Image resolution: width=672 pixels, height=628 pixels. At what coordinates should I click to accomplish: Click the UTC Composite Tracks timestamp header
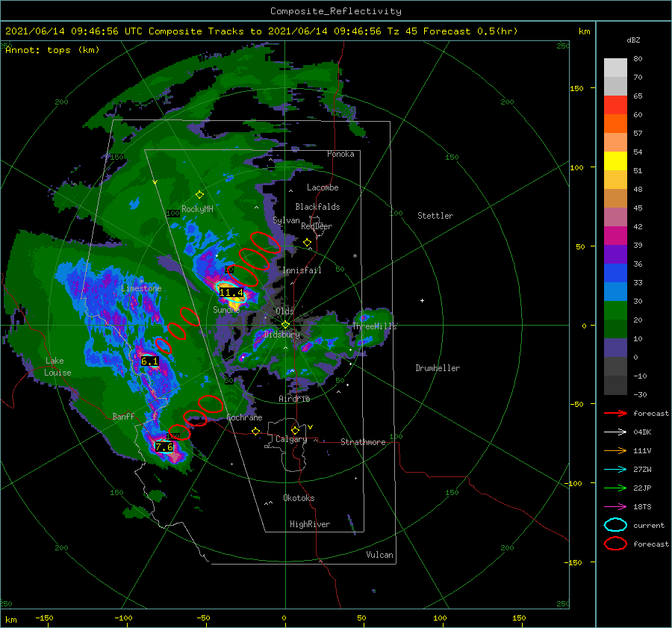(261, 31)
